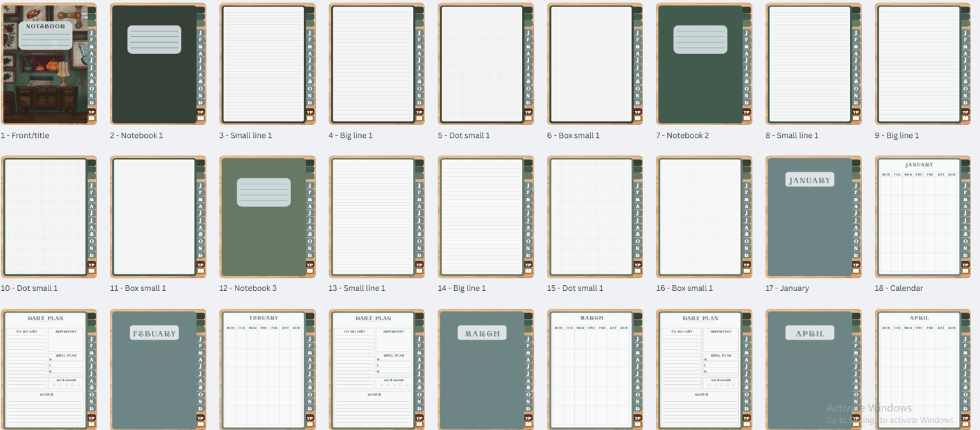Open the JANUARY cover page thumbnail
The width and height of the screenshot is (980, 430).
[813, 217]
